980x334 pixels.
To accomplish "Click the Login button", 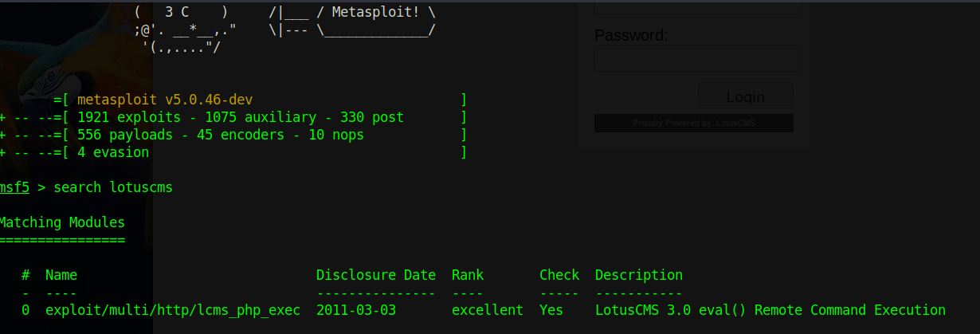I will 746,96.
